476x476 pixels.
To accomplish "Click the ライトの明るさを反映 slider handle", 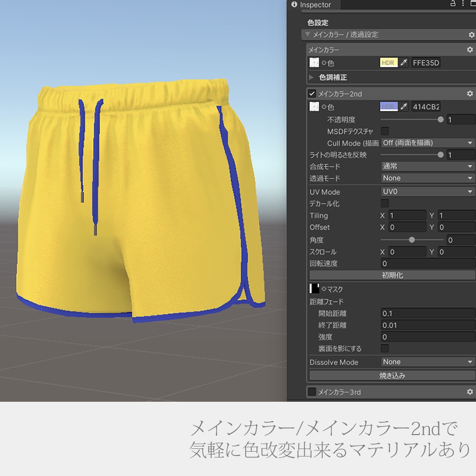I will [x=440, y=155].
